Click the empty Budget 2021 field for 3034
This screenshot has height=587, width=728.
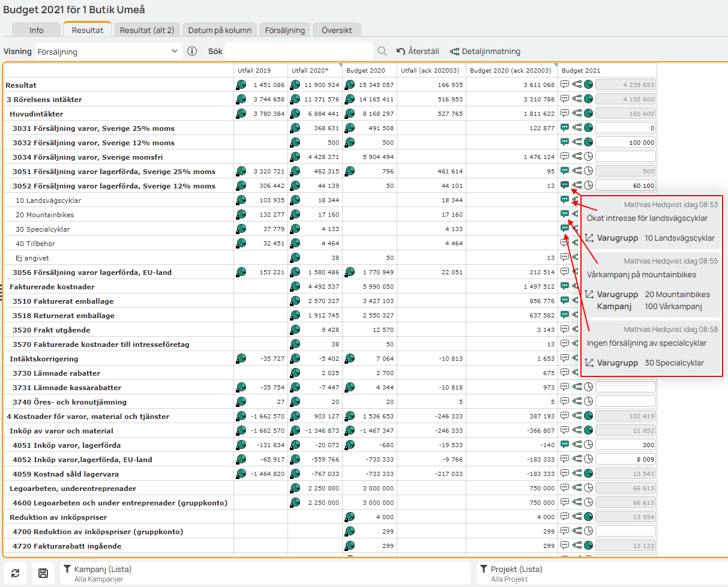click(x=625, y=157)
